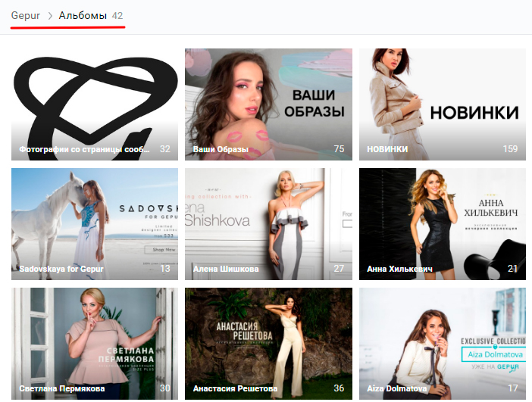Click the 'Sadovskaya for Gepur' caption

[61, 269]
